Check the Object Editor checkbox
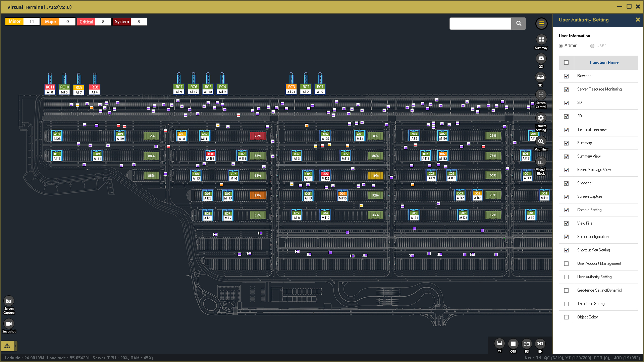 click(x=566, y=317)
